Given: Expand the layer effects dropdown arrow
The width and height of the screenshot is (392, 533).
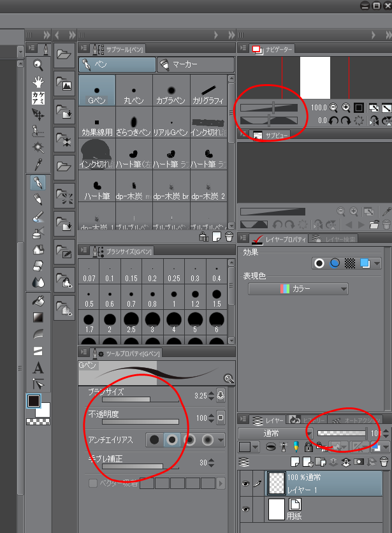Looking at the screenshot, I should pos(377,263).
